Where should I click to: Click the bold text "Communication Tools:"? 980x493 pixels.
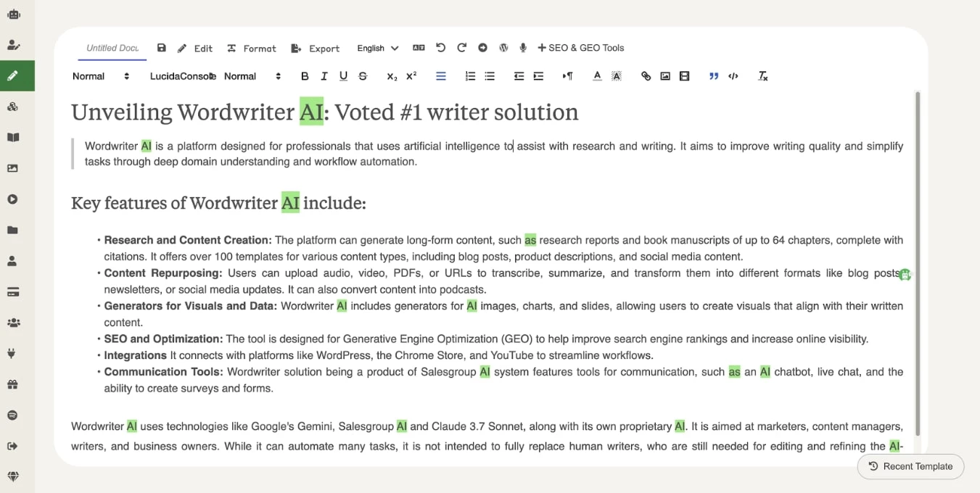[x=163, y=372]
